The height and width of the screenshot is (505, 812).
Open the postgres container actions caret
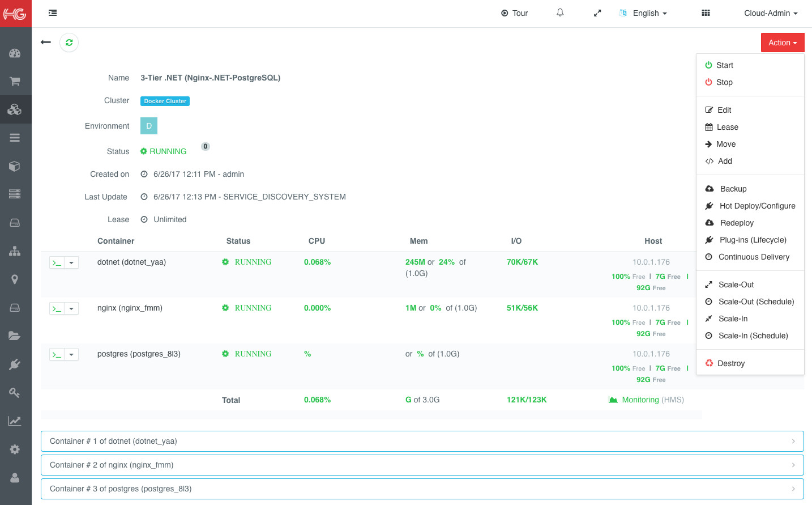click(71, 354)
